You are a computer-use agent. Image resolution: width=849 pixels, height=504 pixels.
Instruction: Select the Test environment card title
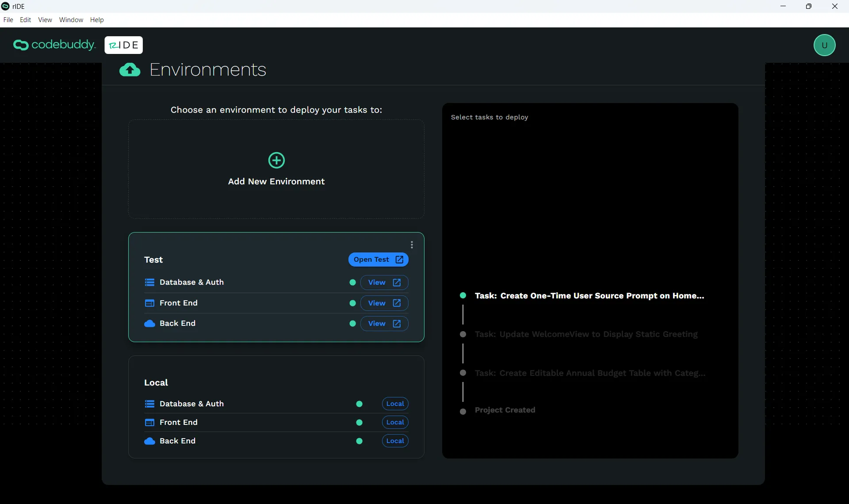point(153,260)
